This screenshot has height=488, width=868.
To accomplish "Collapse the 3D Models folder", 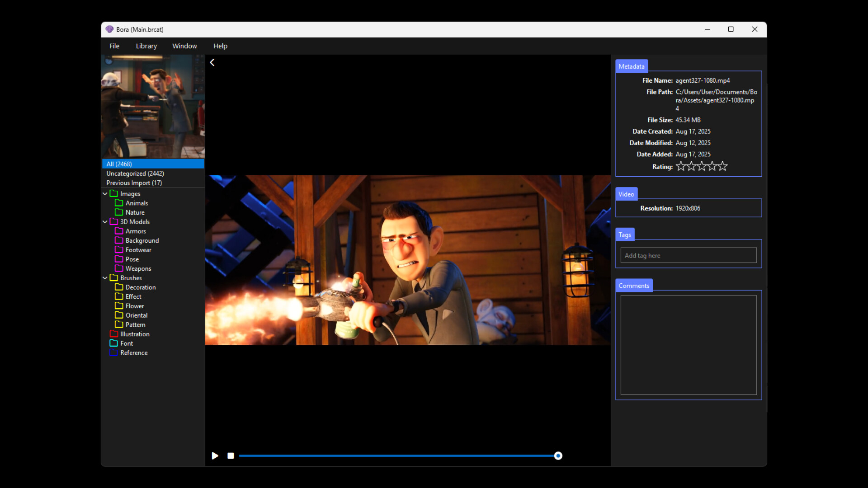I will click(105, 222).
